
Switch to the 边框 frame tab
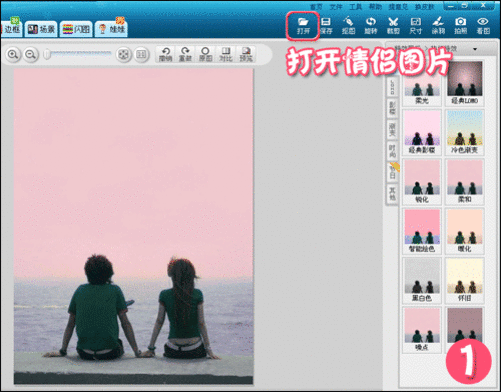point(11,29)
